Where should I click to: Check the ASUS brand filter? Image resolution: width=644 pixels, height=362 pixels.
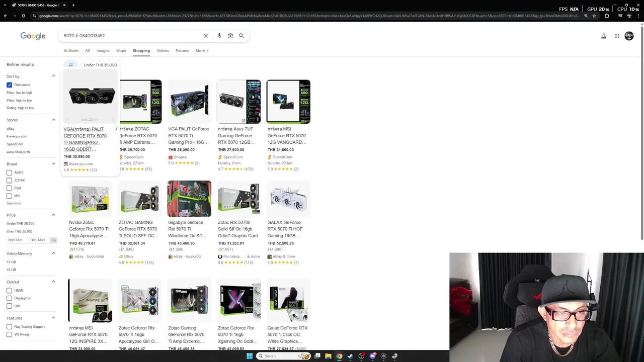[9, 172]
